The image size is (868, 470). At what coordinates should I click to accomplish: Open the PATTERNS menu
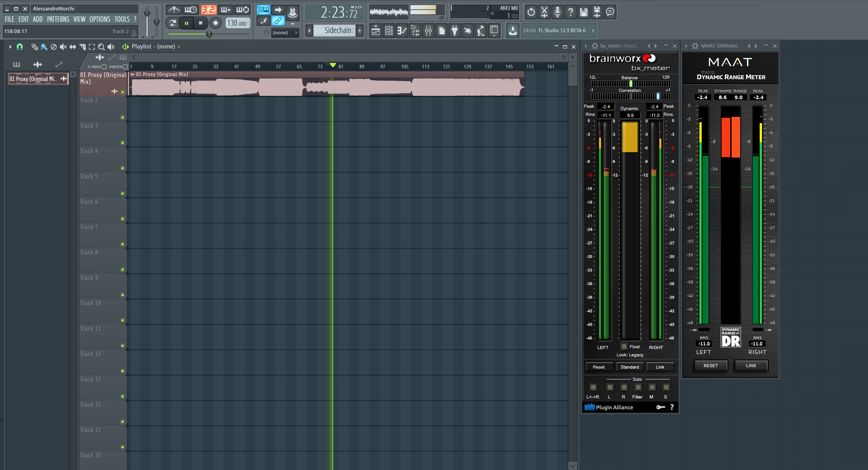pos(58,19)
